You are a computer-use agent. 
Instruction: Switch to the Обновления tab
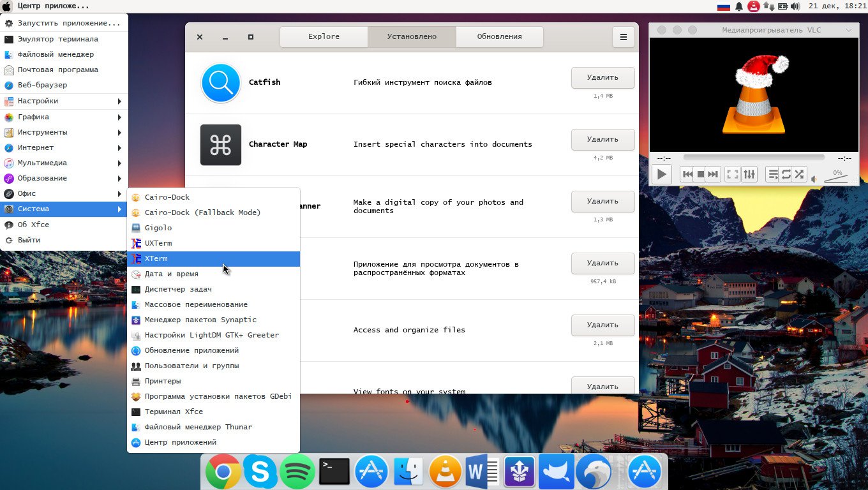pyautogui.click(x=499, y=36)
